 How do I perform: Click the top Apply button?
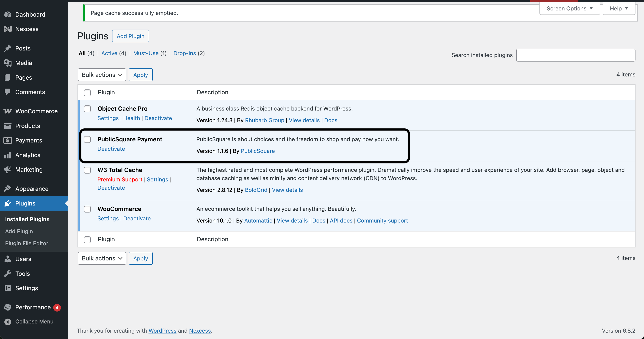pos(141,75)
